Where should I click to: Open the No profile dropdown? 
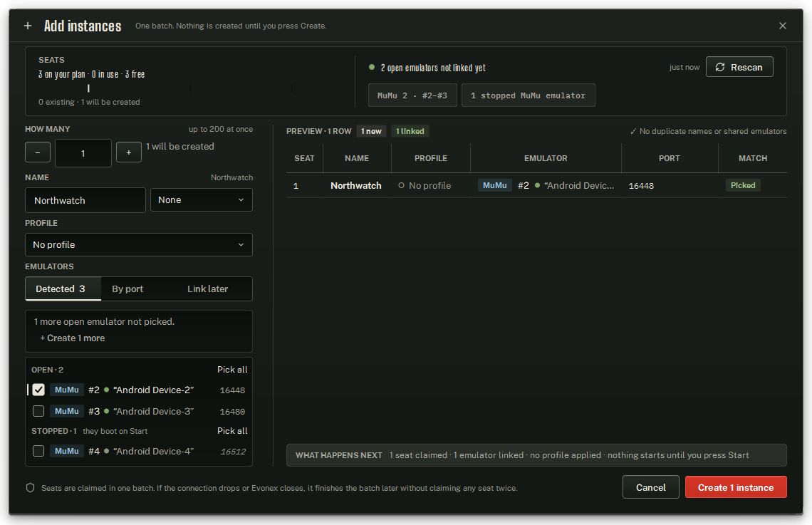[139, 244]
